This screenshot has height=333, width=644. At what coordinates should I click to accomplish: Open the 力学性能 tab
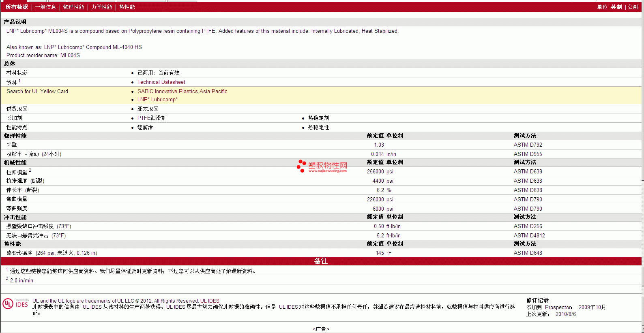[x=102, y=7]
